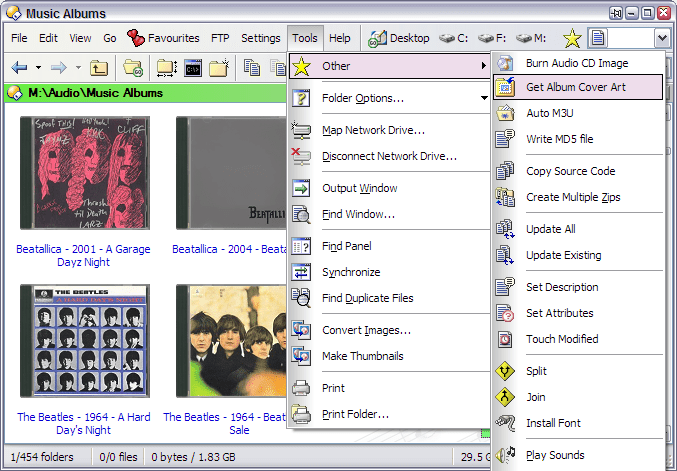Viewport: 677px width, 471px height.
Task: Open the Favourites menu
Action: (163, 38)
